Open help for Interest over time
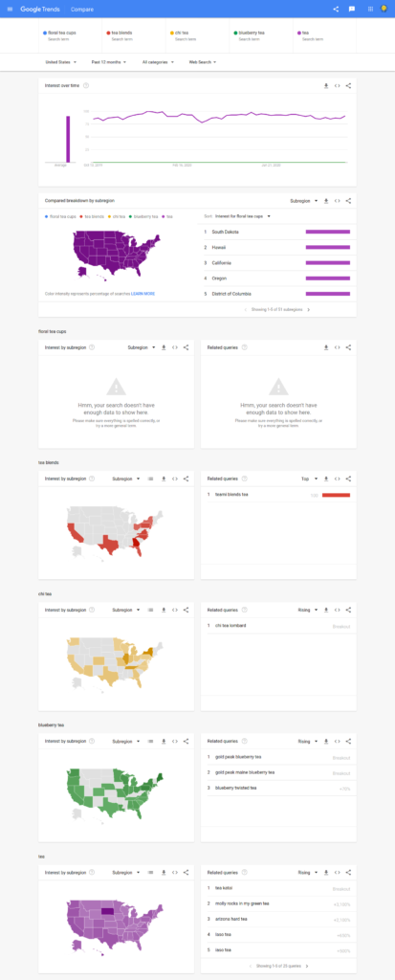The image size is (395, 980). point(86,85)
